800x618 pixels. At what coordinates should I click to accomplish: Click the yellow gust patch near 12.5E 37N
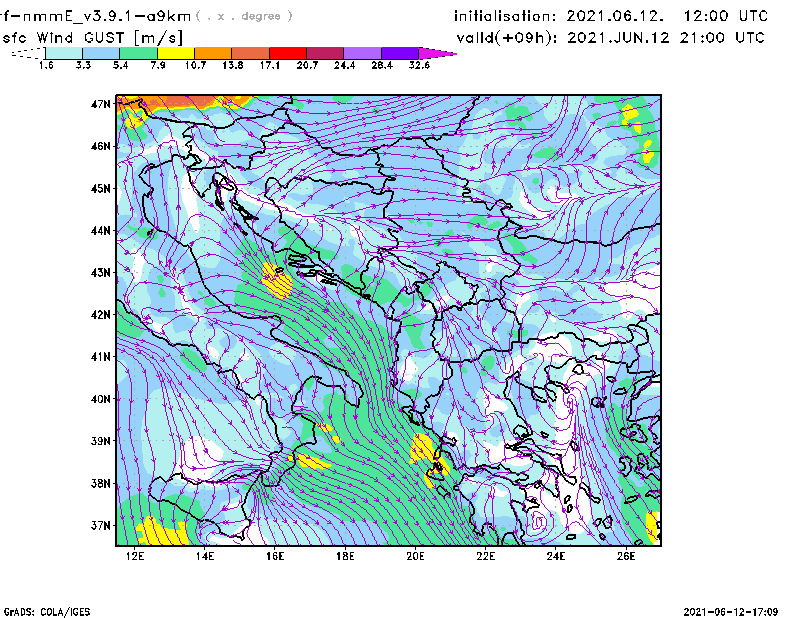point(161,532)
